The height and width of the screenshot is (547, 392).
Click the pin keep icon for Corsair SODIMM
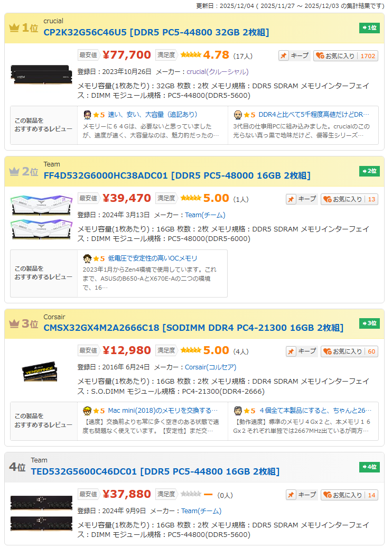point(291,351)
